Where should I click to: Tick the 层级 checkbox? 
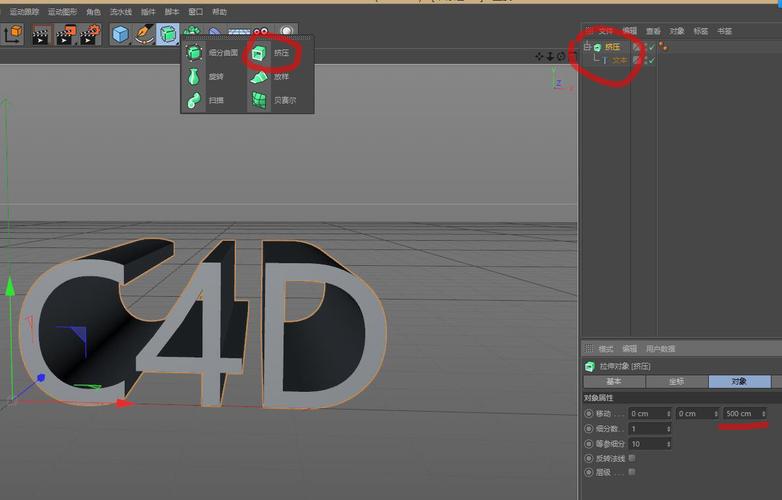(x=631, y=472)
